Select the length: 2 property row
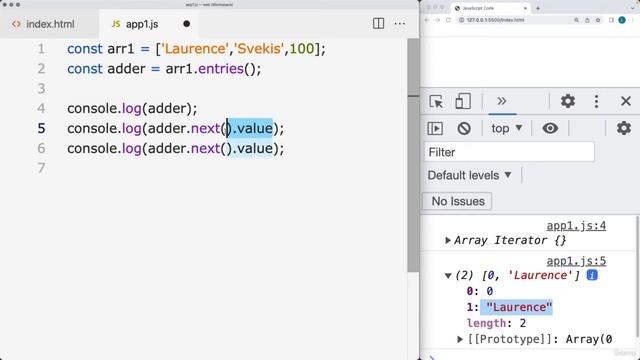Screen dimensions: 640x360 496,323
